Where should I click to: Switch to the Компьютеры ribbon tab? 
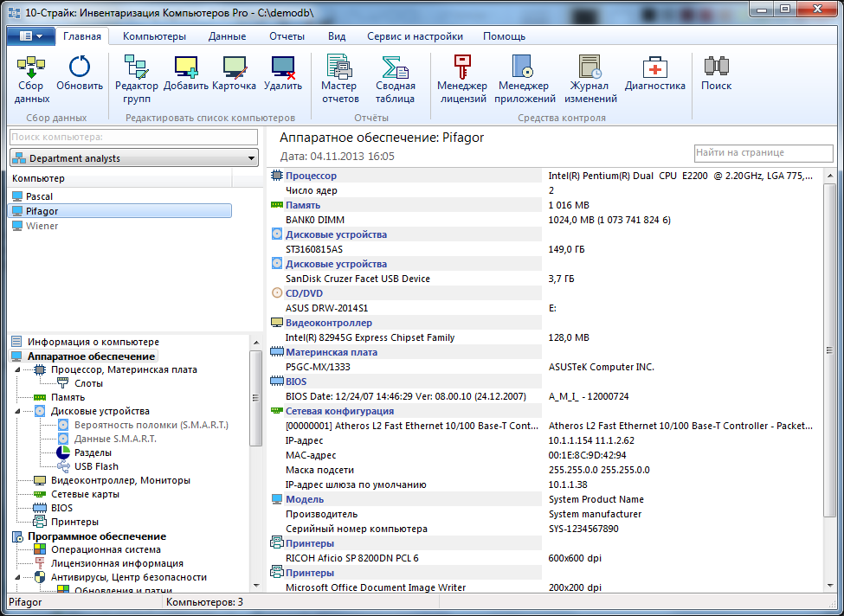pos(154,36)
